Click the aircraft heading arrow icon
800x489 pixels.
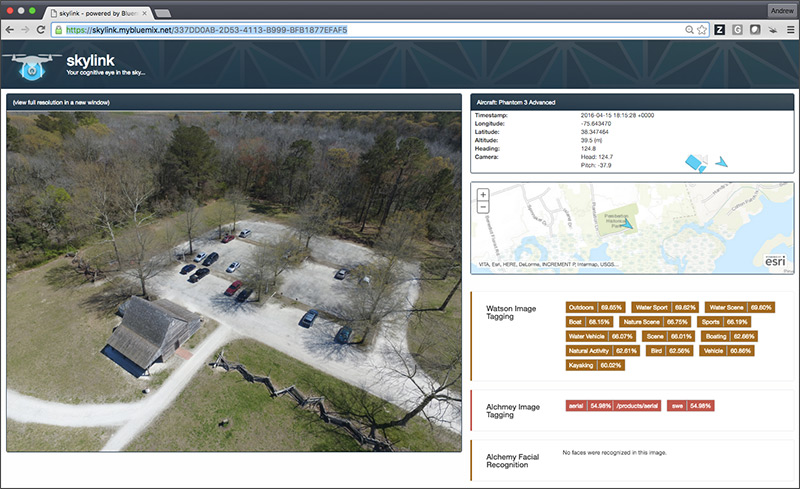pyautogui.click(x=721, y=162)
